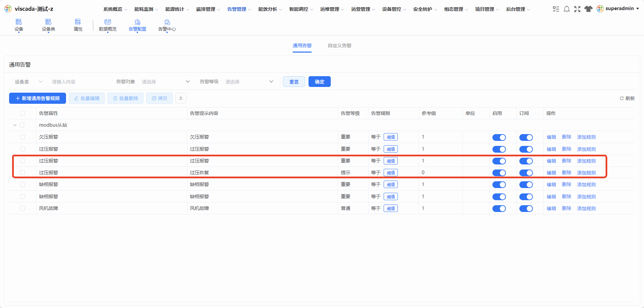Toggle fullscreen mode icon
This screenshot has width=644, height=308.
(x=577, y=9)
